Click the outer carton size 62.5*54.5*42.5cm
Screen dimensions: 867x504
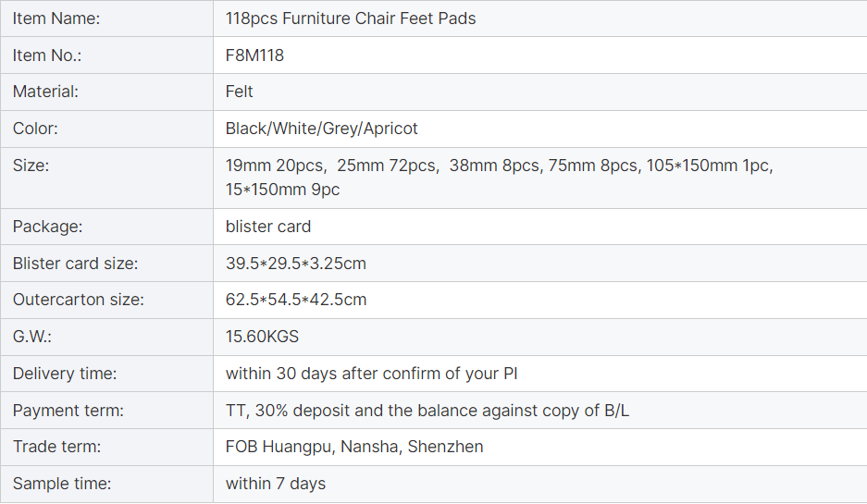[296, 300]
